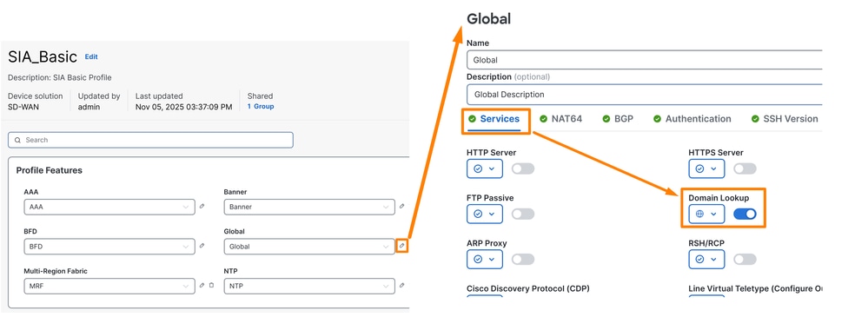This screenshot has width=868, height=330.
Task: Click the pencil icon next to AAA
Action: click(202, 206)
